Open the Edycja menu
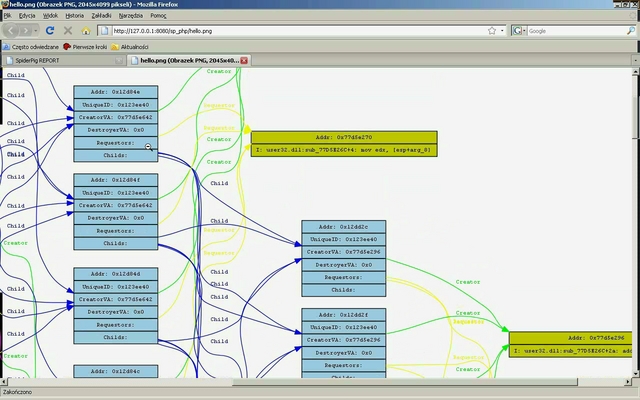This screenshot has height=400, width=640. point(27,16)
